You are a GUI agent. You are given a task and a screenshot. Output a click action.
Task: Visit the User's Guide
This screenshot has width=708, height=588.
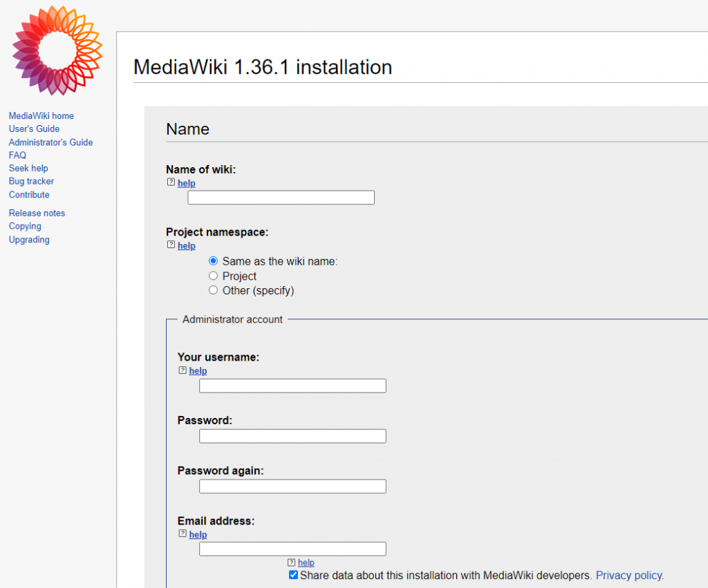tap(34, 129)
